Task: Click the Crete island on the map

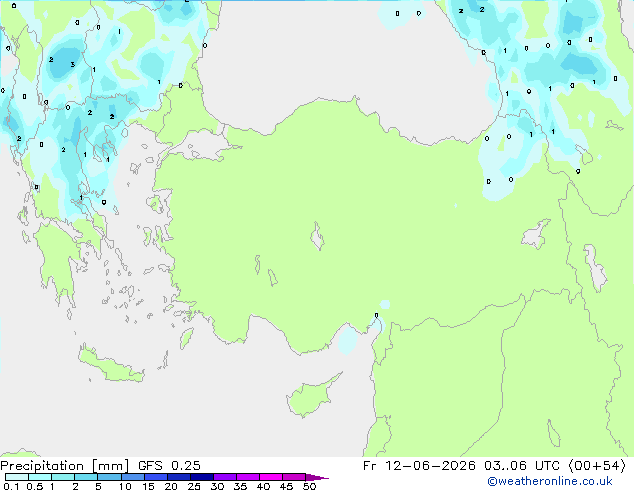Action: tap(111, 366)
